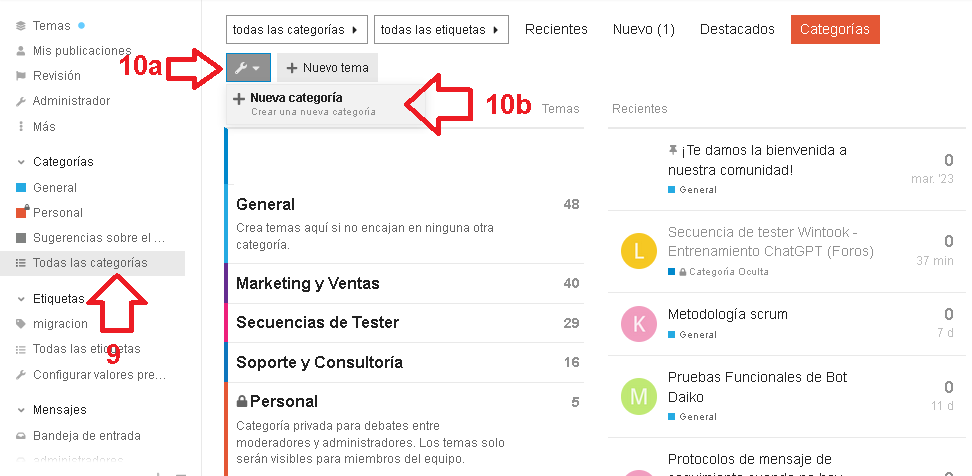
Task: Open Bandeja de entrada
Action: click(87, 436)
